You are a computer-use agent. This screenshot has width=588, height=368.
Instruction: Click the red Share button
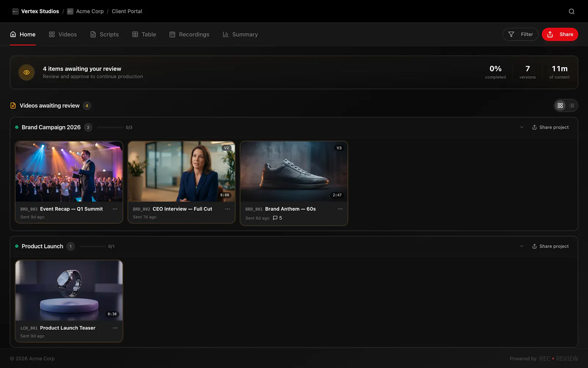tap(560, 34)
